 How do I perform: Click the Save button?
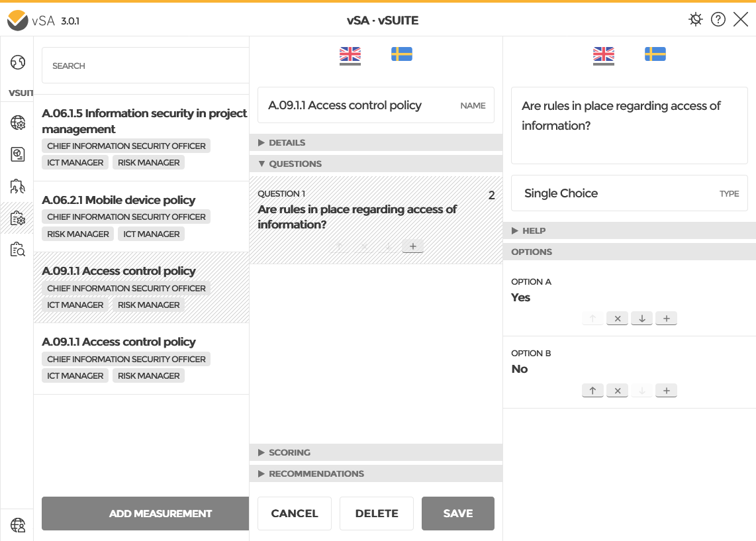click(458, 513)
